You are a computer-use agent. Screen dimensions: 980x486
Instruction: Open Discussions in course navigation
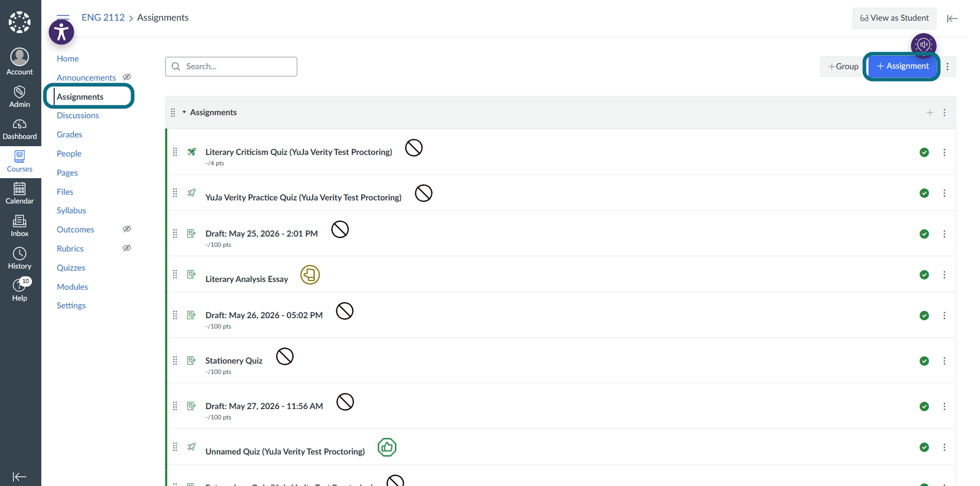coord(78,116)
